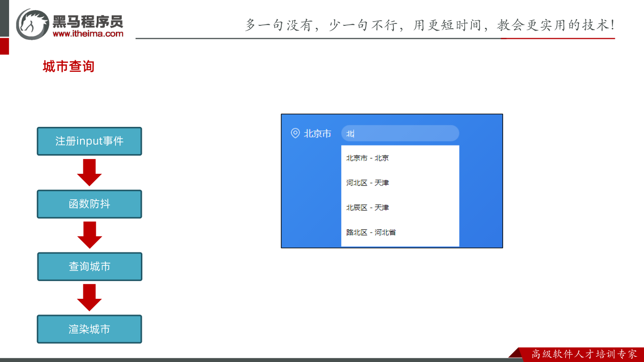This screenshot has width=644, height=362.
Task: Click the 北京市 city label
Action: tap(317, 134)
